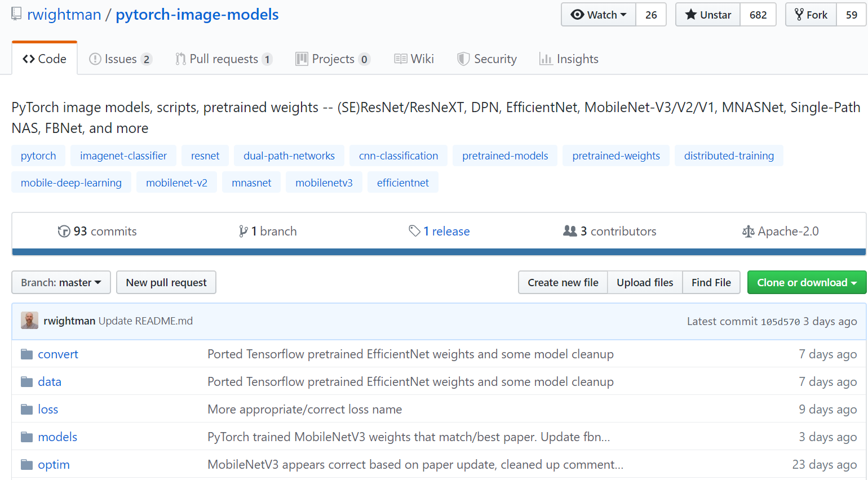The image size is (868, 480).
Task: Open the efficientnet topic link
Action: 402,183
